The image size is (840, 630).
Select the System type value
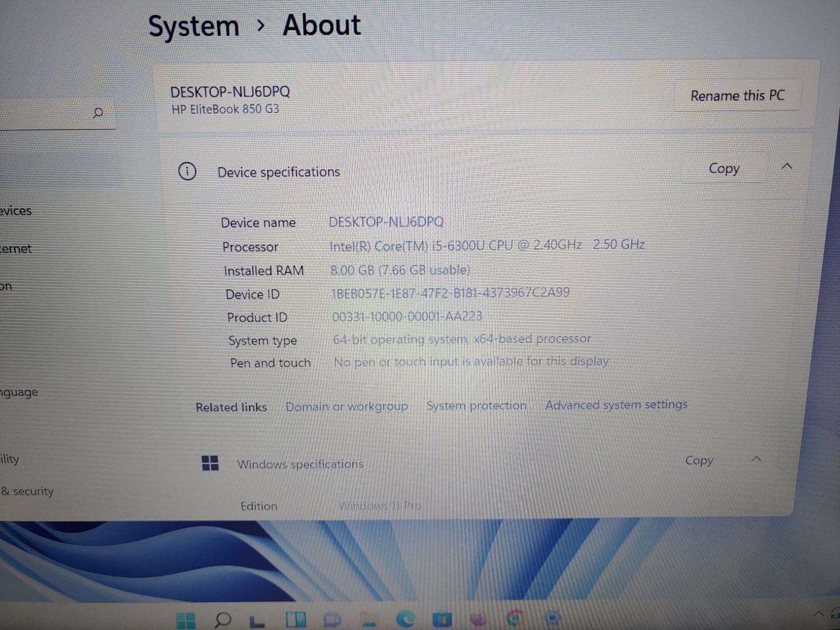coord(462,339)
